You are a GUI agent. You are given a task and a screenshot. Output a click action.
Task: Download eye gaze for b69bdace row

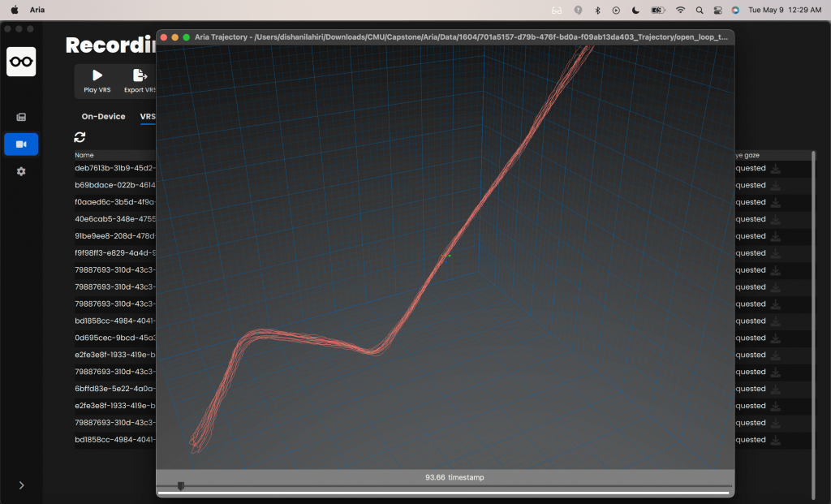[775, 186]
